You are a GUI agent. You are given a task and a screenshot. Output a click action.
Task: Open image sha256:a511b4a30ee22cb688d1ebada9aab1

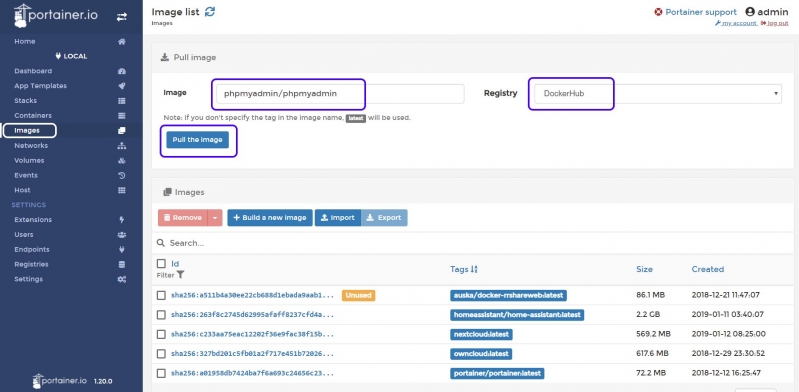(252, 295)
